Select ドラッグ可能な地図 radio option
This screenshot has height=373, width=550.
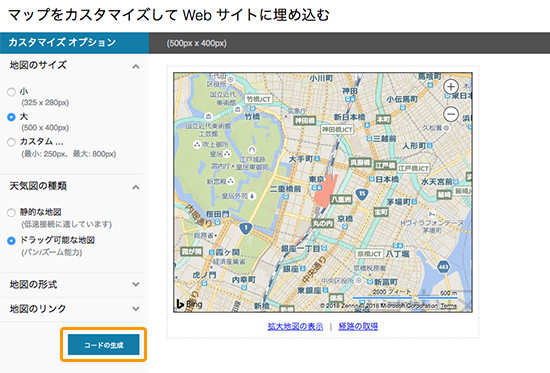tap(11, 241)
